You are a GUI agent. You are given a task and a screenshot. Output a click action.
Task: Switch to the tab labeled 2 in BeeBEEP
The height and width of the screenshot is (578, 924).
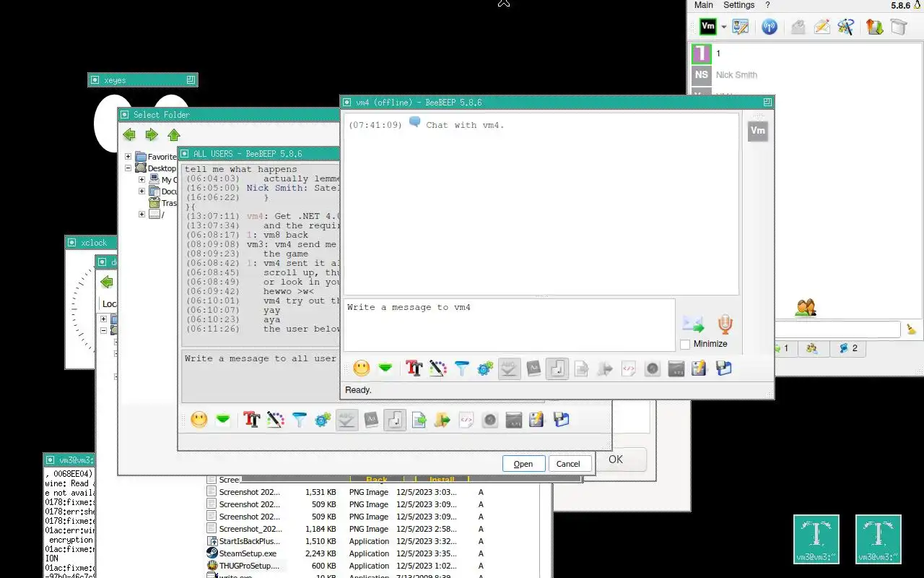pos(847,348)
